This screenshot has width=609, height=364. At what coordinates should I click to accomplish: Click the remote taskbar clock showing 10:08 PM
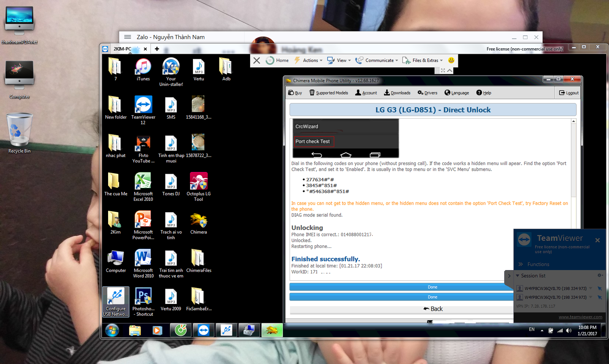[x=587, y=331]
